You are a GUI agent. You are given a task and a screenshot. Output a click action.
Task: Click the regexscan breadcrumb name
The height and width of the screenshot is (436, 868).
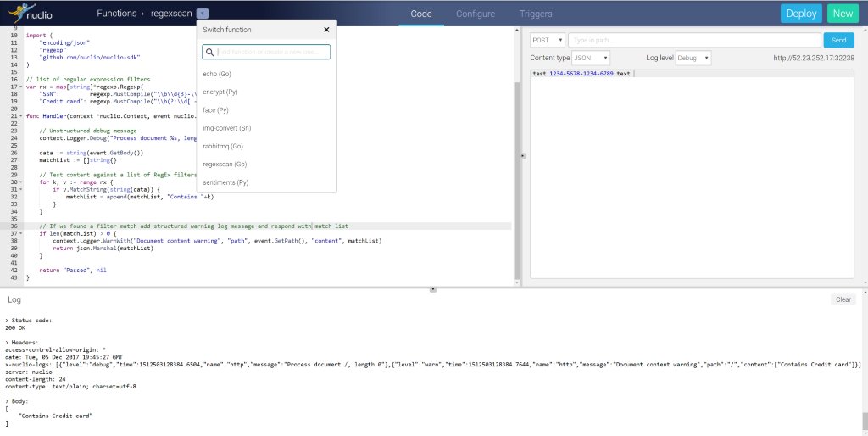tap(171, 14)
